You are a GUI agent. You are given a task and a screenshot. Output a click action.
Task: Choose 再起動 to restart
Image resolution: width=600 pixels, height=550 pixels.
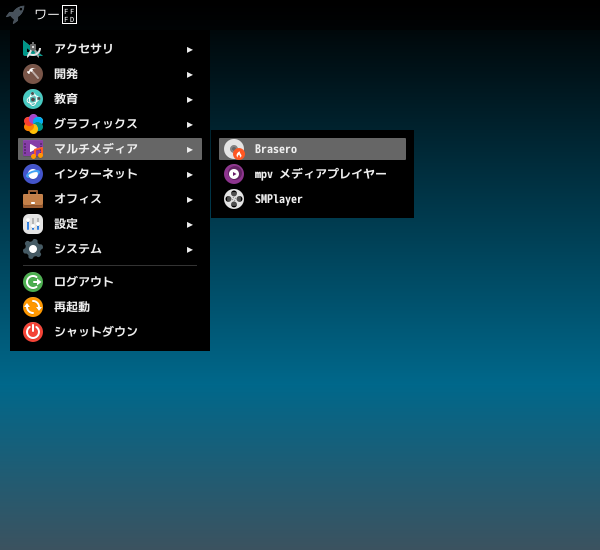pyautogui.click(x=110, y=307)
